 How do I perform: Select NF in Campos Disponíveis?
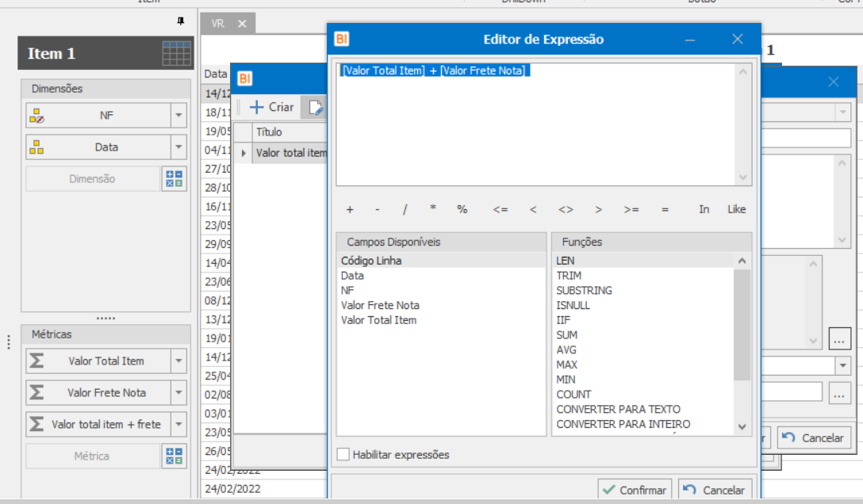pyautogui.click(x=441, y=291)
